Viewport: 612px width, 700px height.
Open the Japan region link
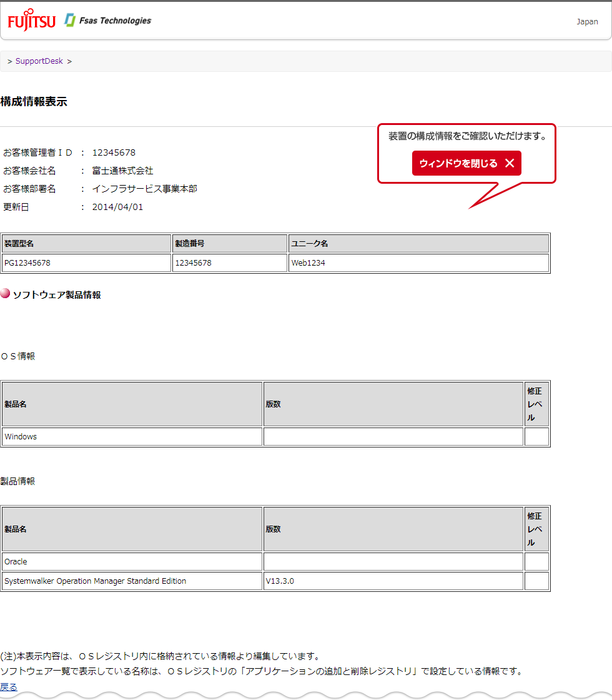coord(587,21)
